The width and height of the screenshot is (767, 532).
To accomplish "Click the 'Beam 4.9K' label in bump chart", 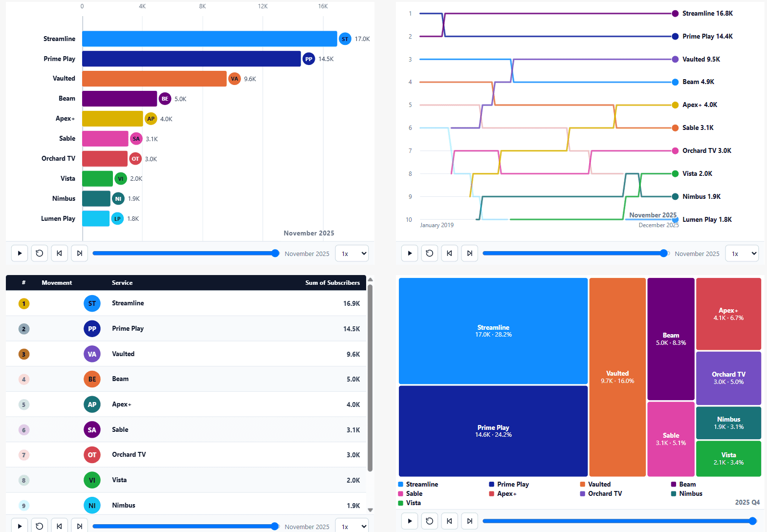I will [x=698, y=82].
